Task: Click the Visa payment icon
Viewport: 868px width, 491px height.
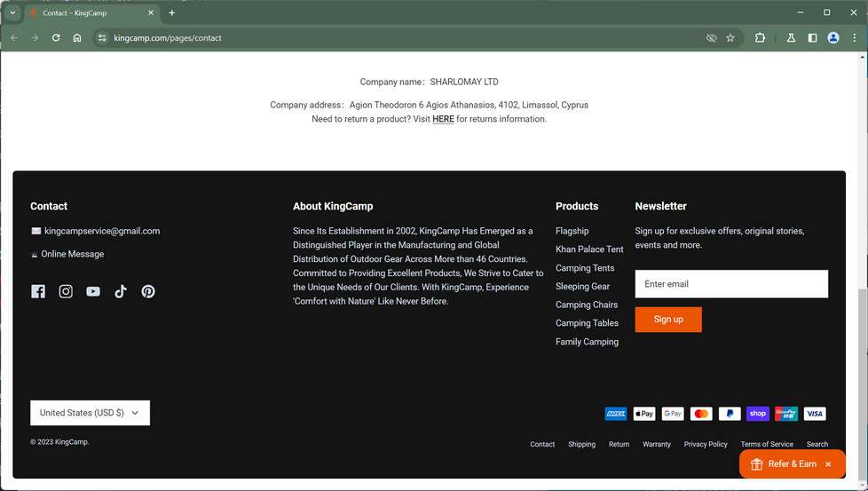Action: tap(815, 414)
